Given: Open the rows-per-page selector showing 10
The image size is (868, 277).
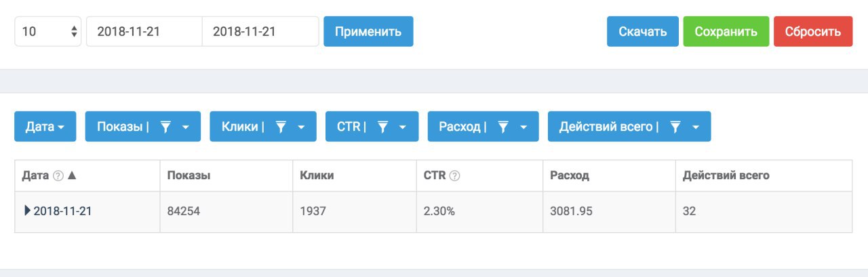Looking at the screenshot, I should [x=48, y=31].
